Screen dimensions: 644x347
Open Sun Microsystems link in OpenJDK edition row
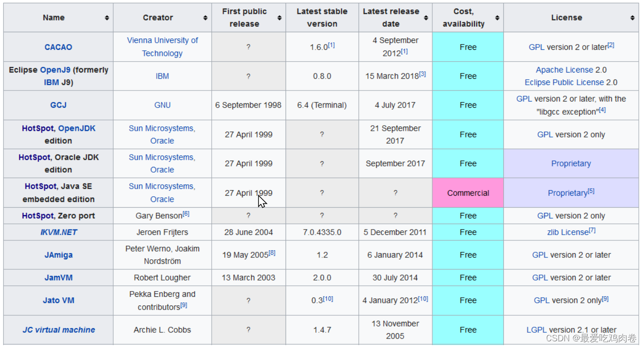(162, 128)
